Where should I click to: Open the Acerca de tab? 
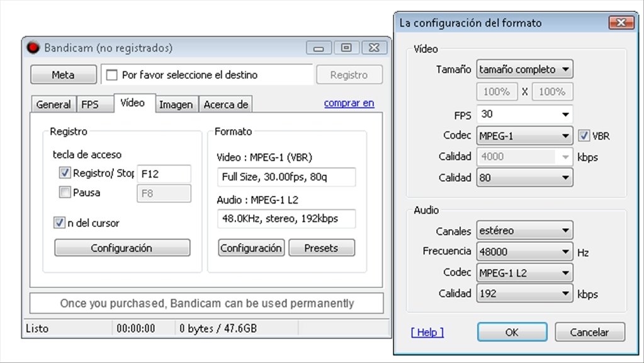(x=225, y=105)
